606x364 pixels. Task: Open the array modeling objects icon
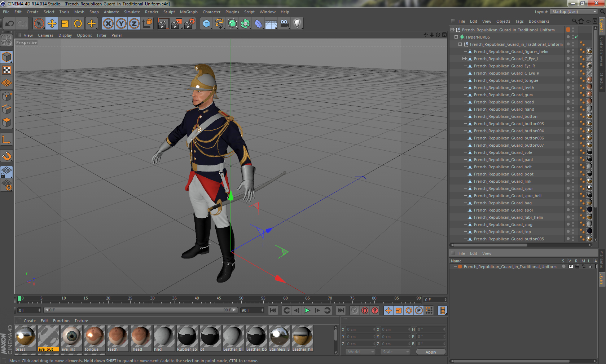(245, 24)
